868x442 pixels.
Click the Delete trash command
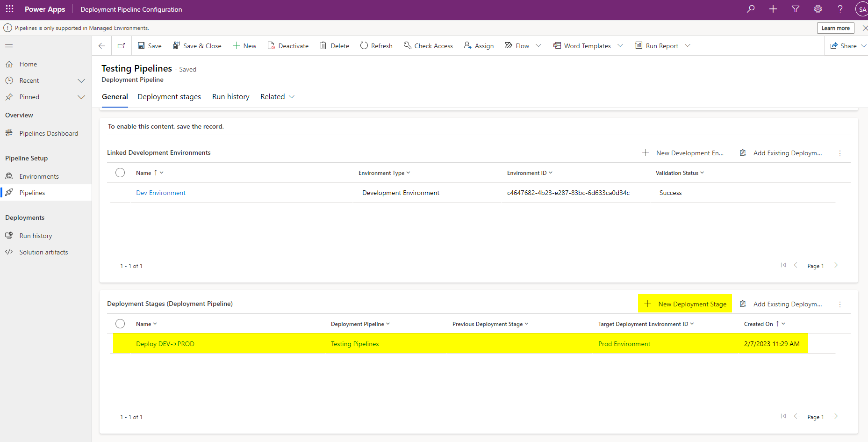[335, 46]
